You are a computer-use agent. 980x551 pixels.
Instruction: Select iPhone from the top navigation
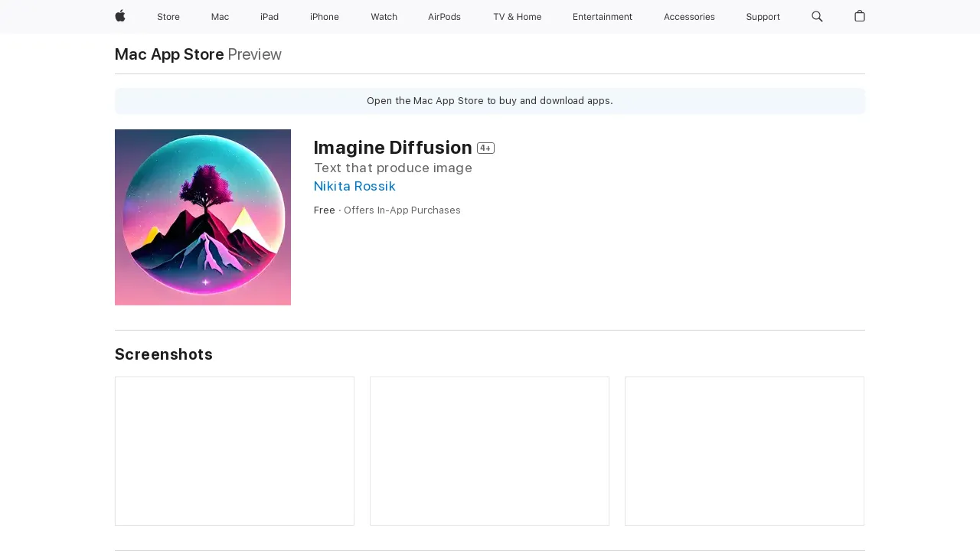pos(324,17)
